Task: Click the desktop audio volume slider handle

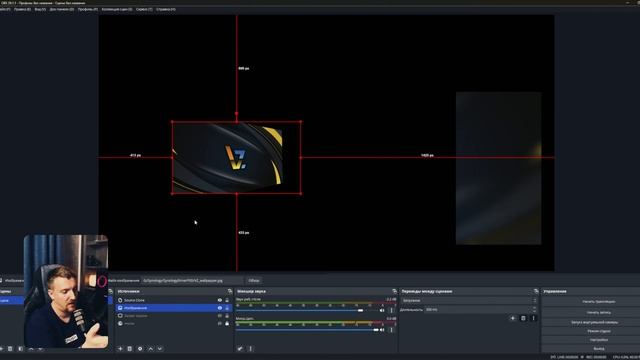Action: (360, 310)
